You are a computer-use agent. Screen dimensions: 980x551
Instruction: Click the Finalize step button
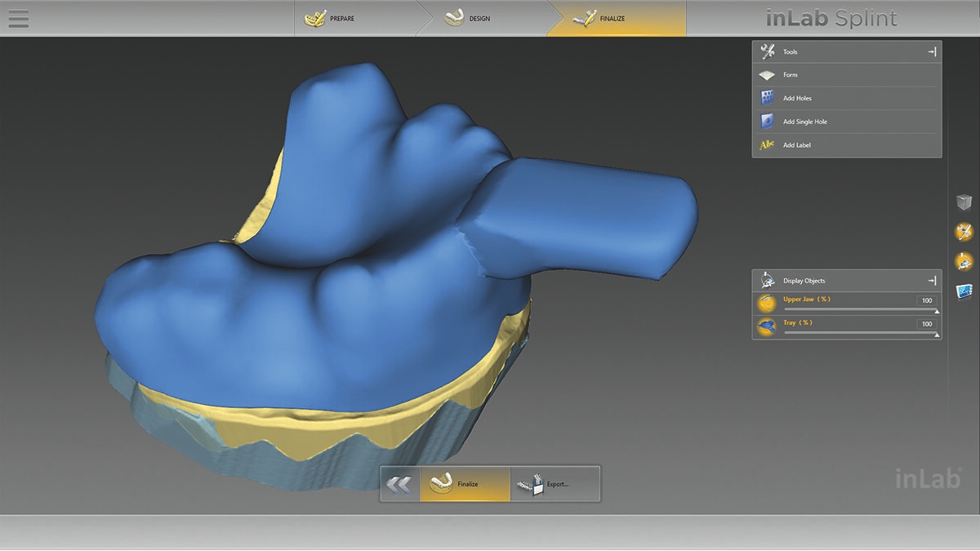pos(465,484)
